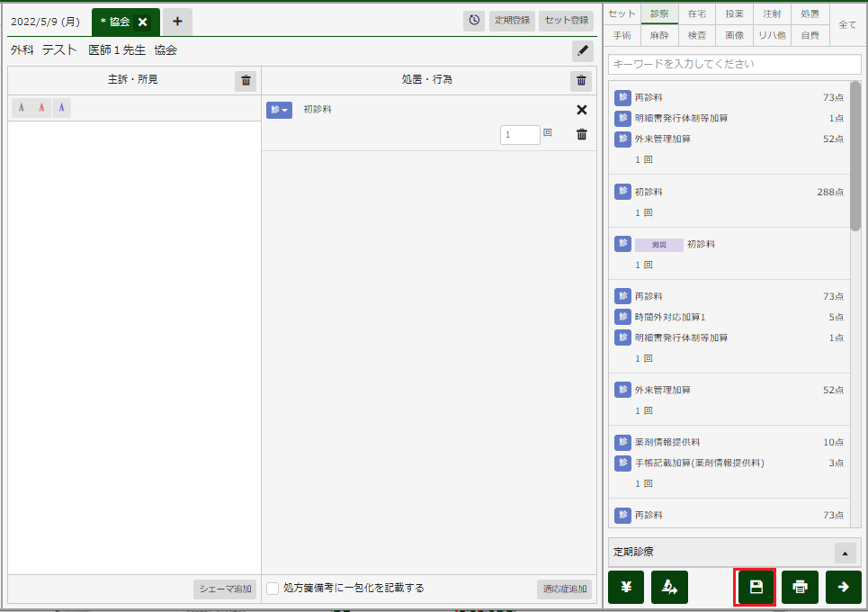Image resolution: width=868 pixels, height=612 pixels.
Task: Remove 初診料 with the X icon
Action: 581,110
